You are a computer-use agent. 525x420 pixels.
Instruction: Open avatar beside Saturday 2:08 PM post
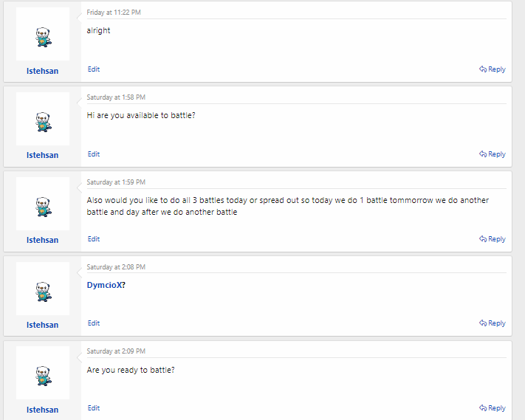tap(43, 289)
